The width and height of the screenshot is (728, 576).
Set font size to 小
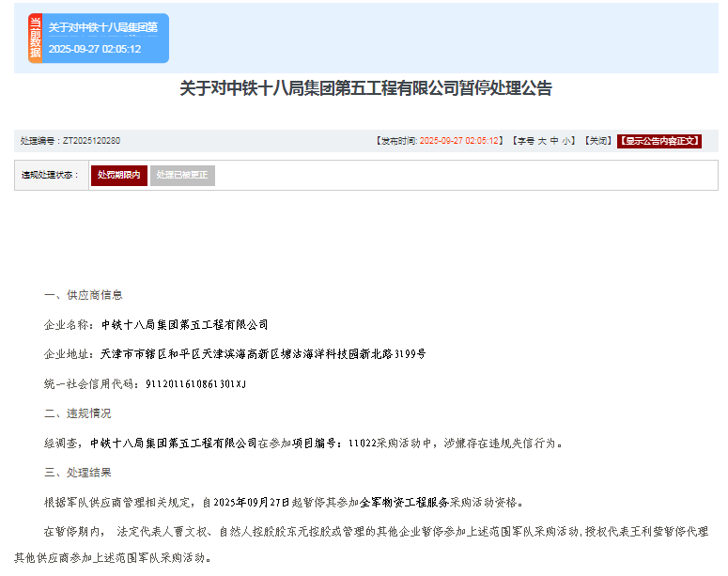coord(566,141)
